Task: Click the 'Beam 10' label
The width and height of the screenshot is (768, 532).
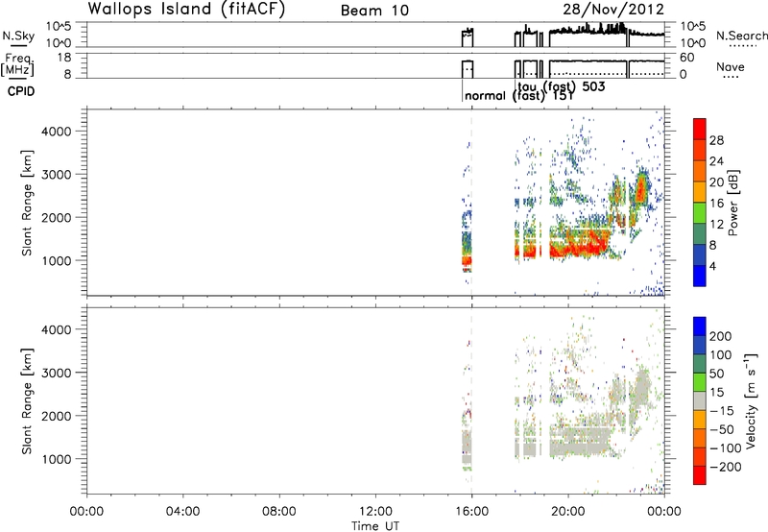Action: click(x=374, y=11)
